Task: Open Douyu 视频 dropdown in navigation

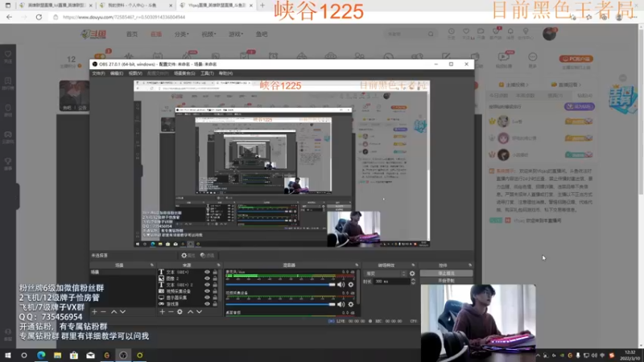Action: (208, 34)
